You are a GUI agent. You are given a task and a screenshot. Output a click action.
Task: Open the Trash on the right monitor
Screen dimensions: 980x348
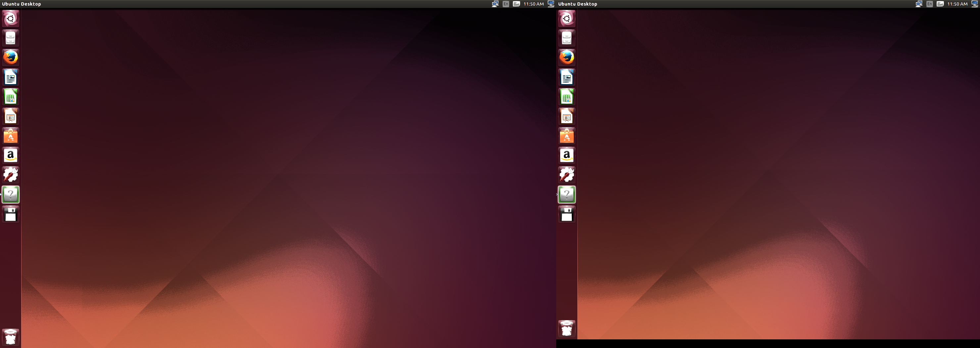point(566,328)
